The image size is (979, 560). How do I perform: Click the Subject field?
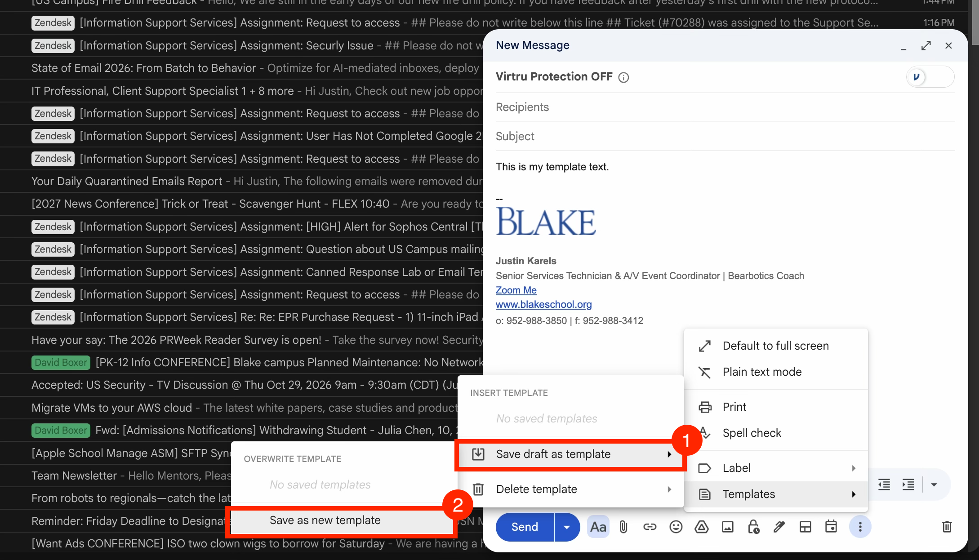click(x=725, y=137)
